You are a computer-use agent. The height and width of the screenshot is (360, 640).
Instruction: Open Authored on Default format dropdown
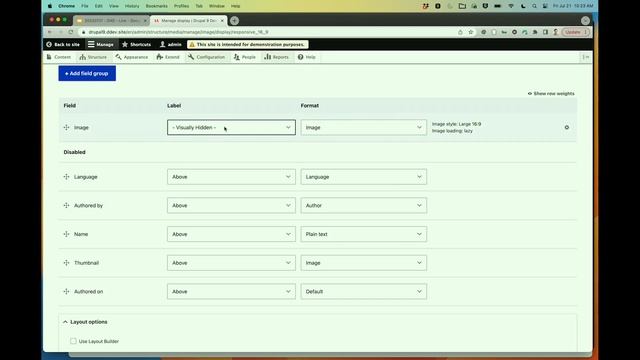[x=363, y=291]
